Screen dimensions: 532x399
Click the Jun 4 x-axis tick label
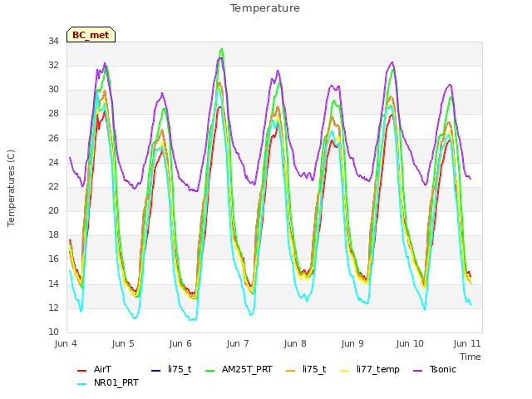(66, 343)
